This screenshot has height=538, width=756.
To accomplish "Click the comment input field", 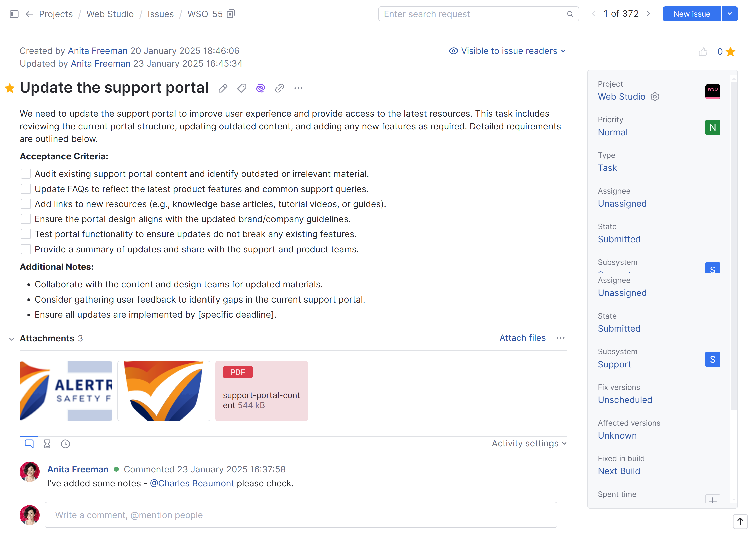I will click(x=301, y=515).
